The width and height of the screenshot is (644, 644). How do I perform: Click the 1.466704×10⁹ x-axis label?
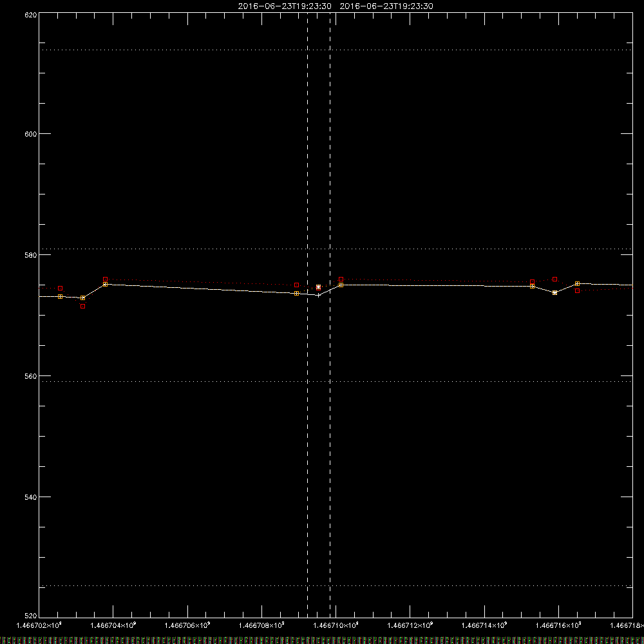coord(113,625)
